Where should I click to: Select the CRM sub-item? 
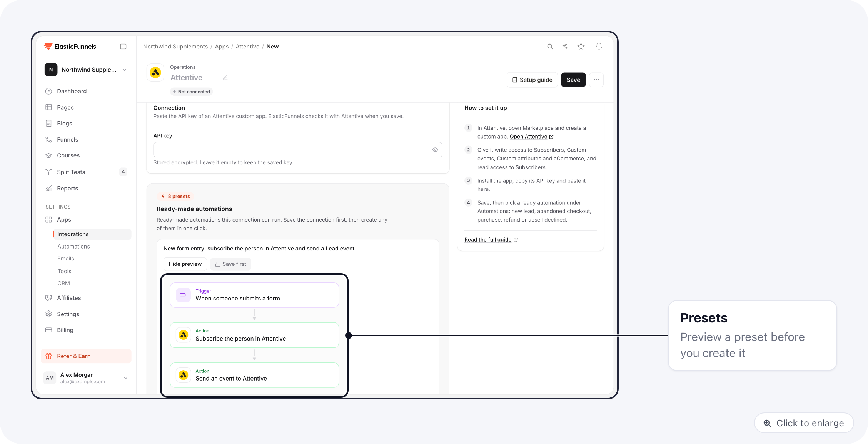pos(63,284)
